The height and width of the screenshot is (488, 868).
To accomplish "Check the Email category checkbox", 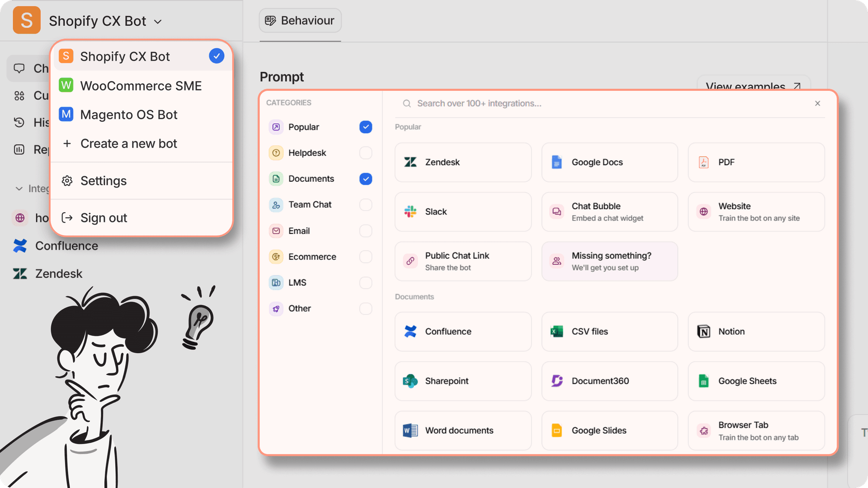I will click(366, 231).
